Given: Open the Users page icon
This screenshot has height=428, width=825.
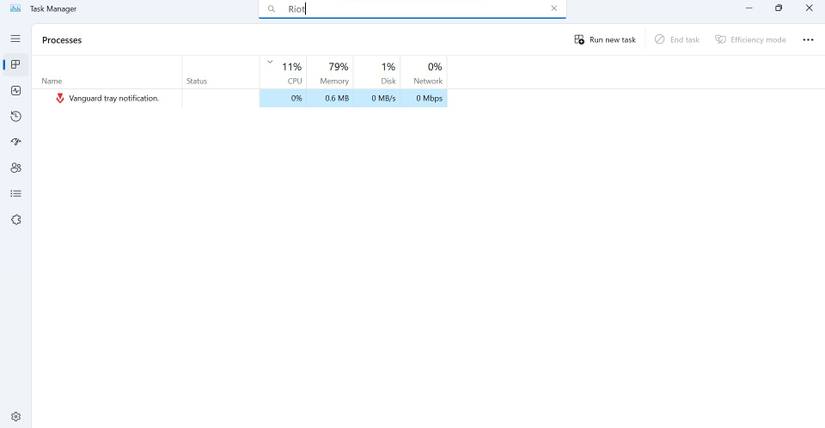Looking at the screenshot, I should pyautogui.click(x=15, y=168).
